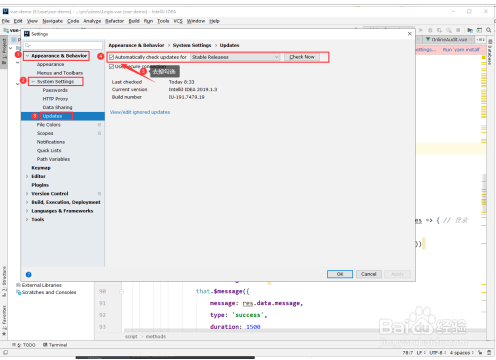Open the Analyze menu
The image size is (496, 360).
92,21
